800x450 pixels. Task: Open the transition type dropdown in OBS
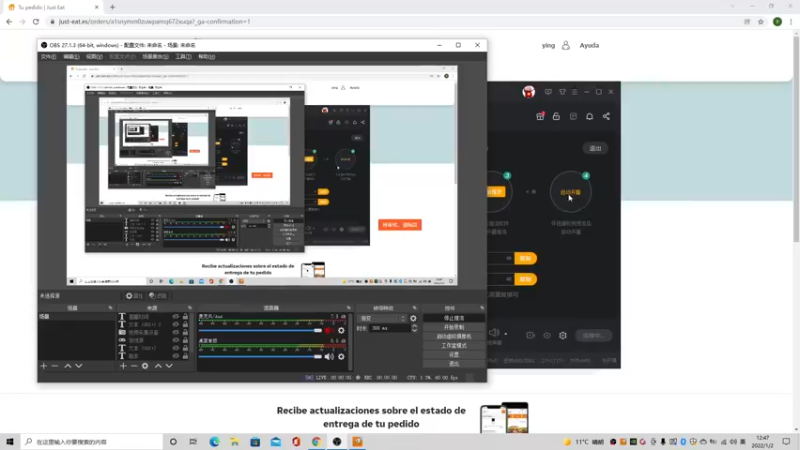click(383, 318)
